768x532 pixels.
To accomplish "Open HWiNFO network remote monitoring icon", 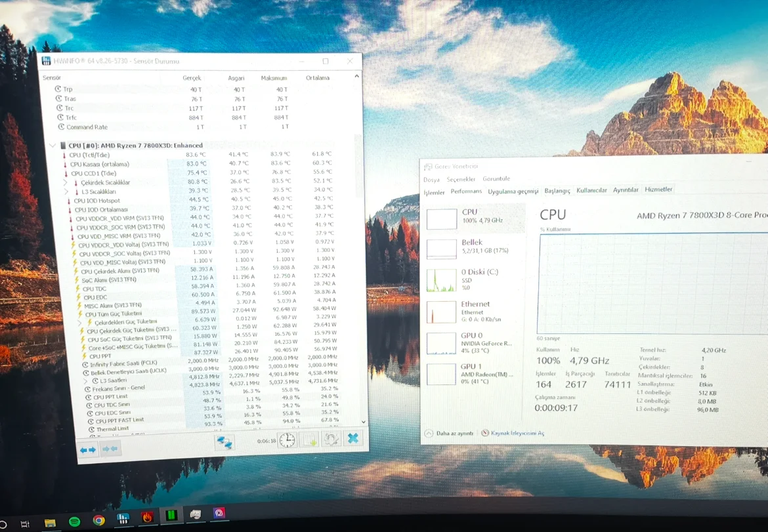I will 224,442.
